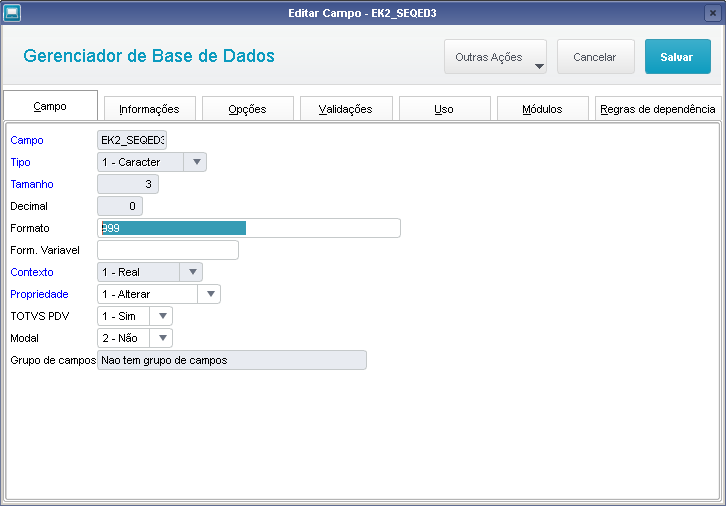Click the empty Form. Variavel field
Screen dimensions: 726x506
168,250
